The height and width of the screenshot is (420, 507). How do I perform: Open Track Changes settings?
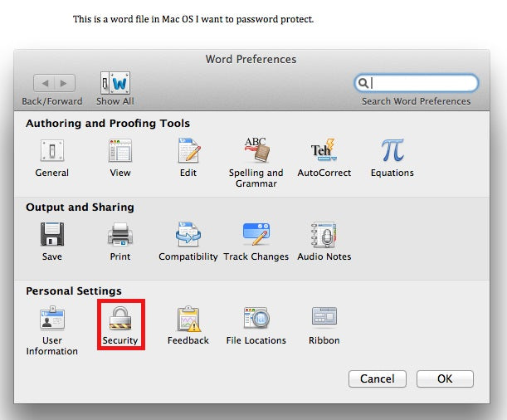(x=256, y=236)
